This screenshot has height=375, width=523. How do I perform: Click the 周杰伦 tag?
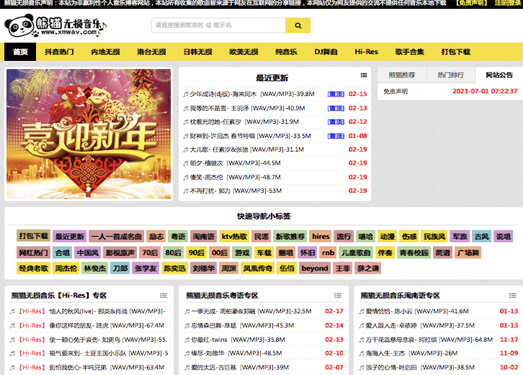click(66, 268)
